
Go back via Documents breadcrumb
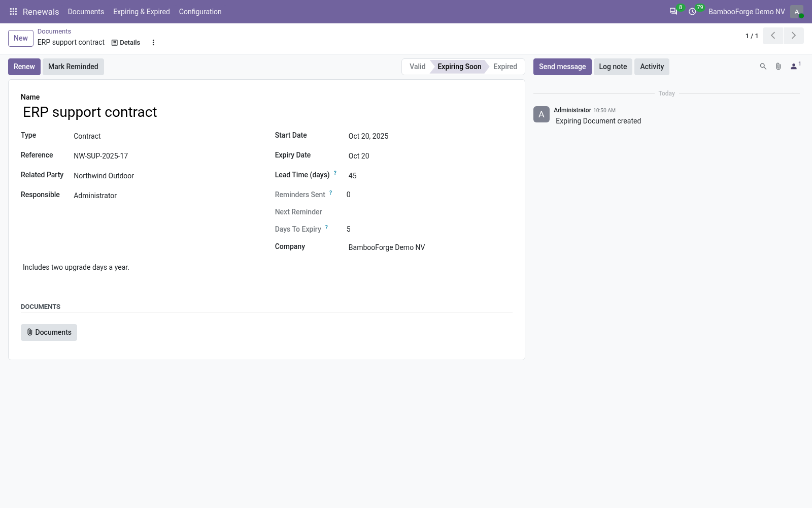pos(54,31)
